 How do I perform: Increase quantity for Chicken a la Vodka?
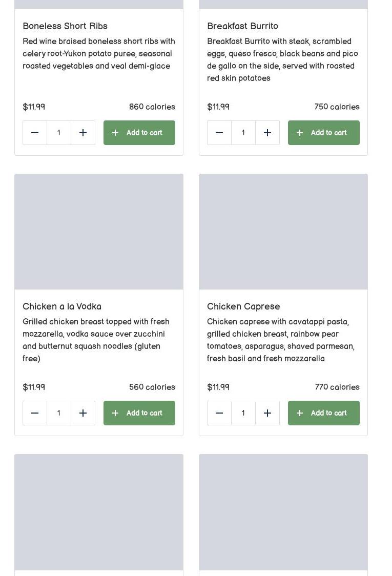click(83, 413)
